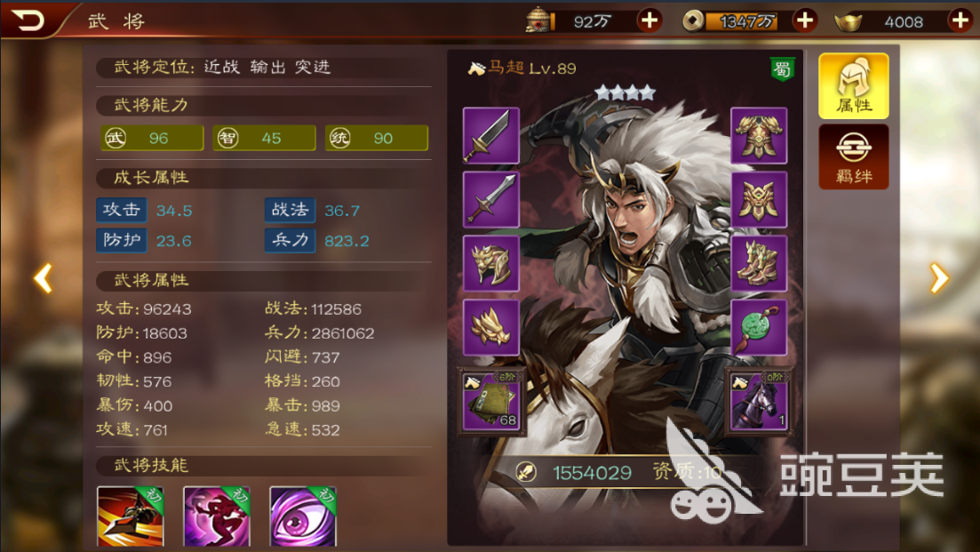Select the war book item numbered 68
The image size is (980, 552).
490,400
